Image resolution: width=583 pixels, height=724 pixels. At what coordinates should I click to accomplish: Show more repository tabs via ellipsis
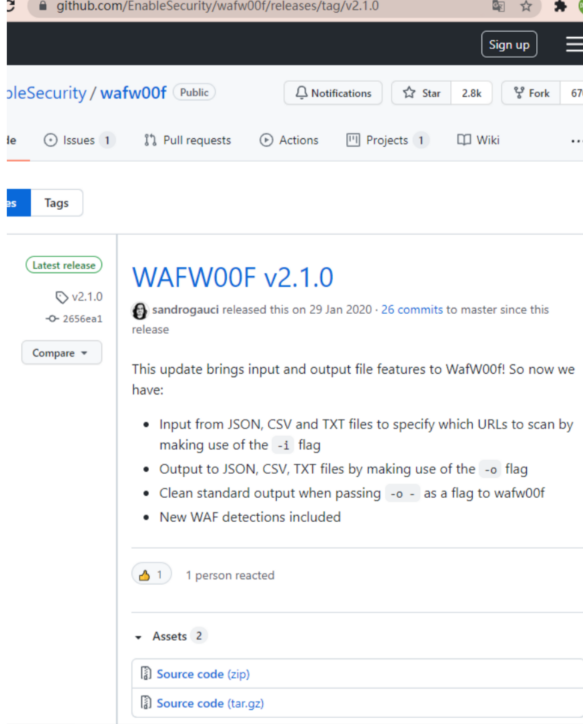[x=576, y=141]
